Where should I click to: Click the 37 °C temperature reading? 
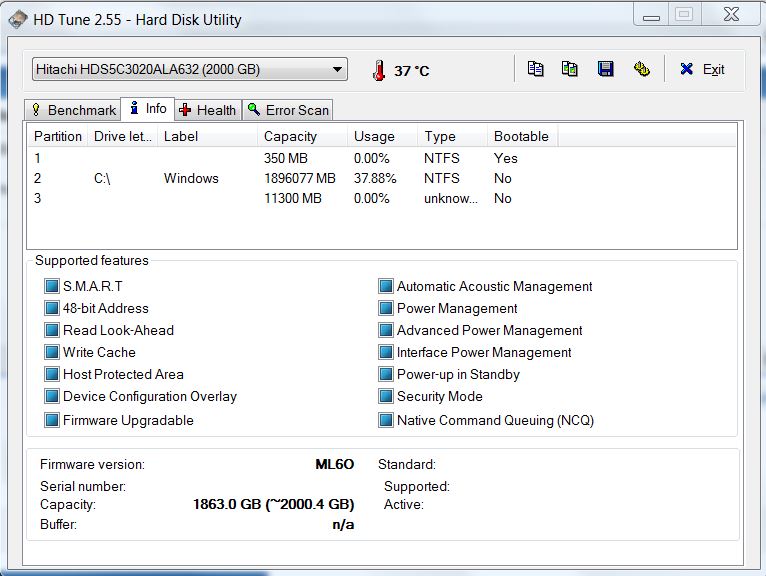click(411, 71)
